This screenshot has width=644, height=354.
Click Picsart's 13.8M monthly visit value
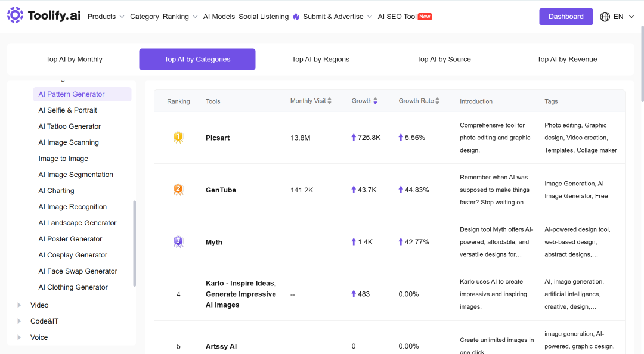300,138
